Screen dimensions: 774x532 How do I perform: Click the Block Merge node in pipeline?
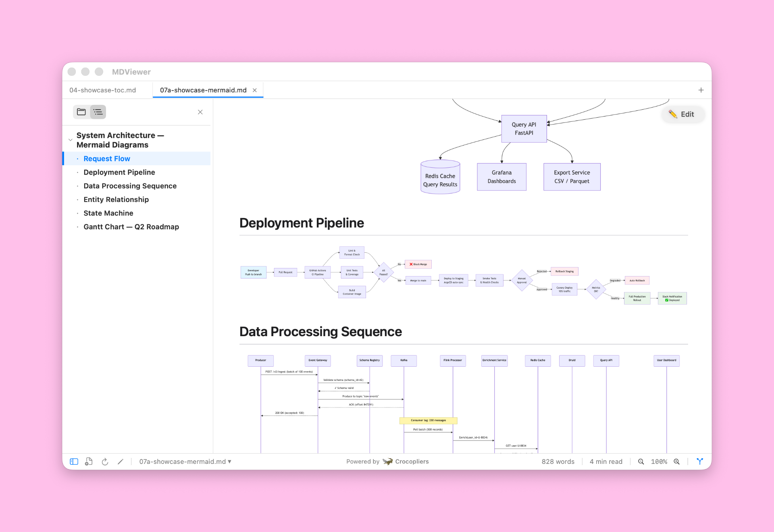pyautogui.click(x=418, y=264)
